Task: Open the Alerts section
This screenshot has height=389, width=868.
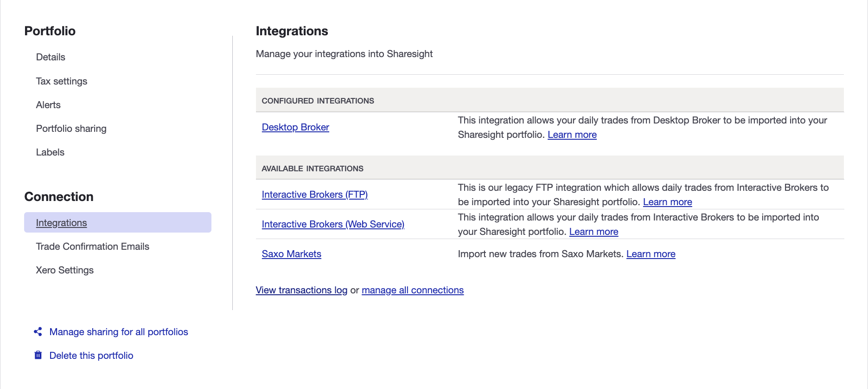Action: 48,105
